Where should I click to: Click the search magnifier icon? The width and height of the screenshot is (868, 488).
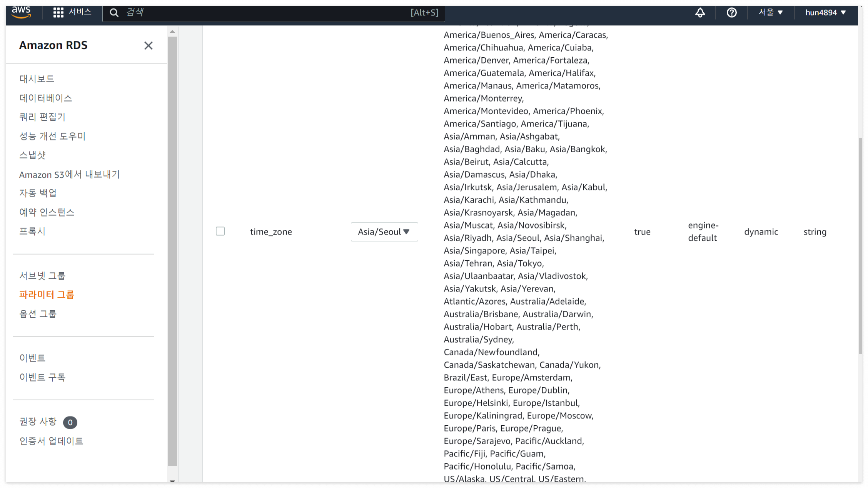tap(114, 13)
